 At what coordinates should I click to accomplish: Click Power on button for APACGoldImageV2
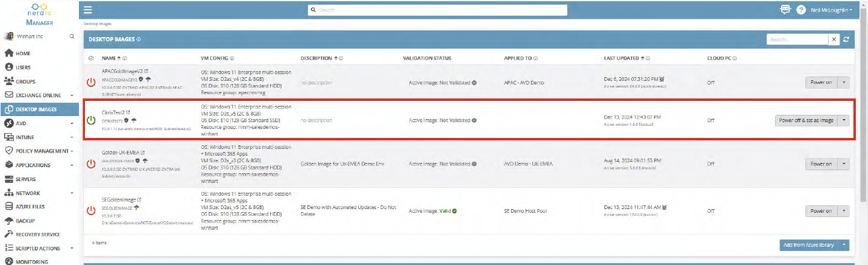click(821, 82)
